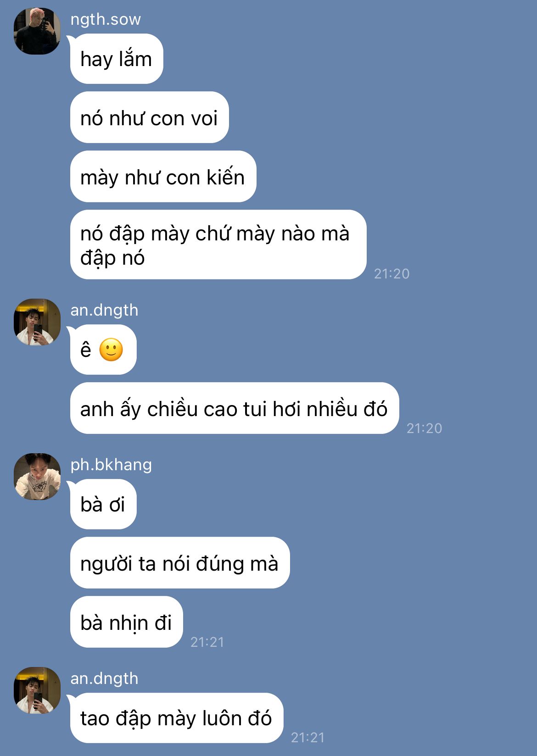Click the 21:21 timestamp beside "bà nhịn đi"
This screenshot has height=756, width=537.
coord(207,642)
